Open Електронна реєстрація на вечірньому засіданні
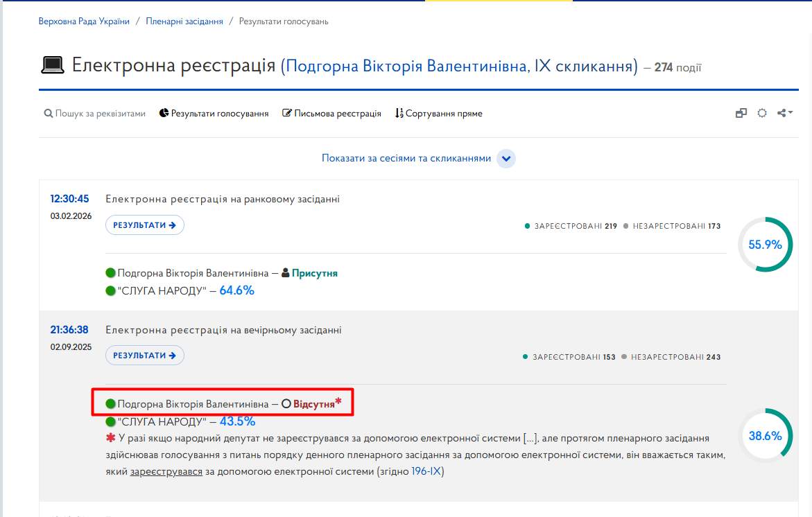Image resolution: width=812 pixels, height=517 pixels. tap(224, 330)
